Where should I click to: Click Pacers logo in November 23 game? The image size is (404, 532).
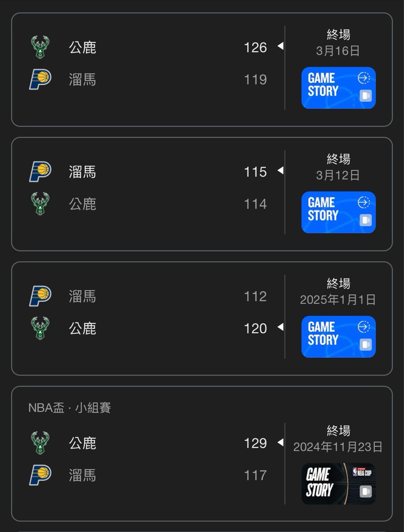tap(40, 475)
